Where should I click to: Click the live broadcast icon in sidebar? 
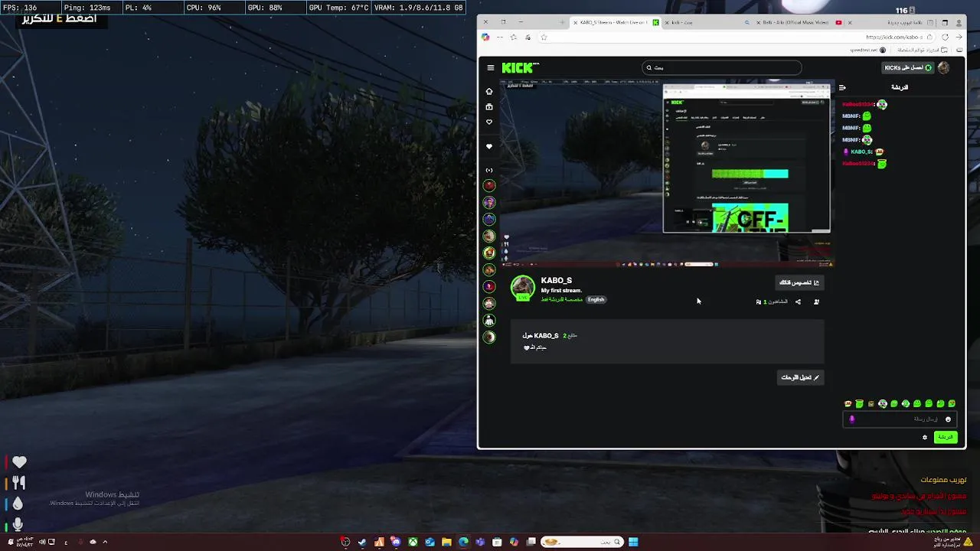pos(489,170)
